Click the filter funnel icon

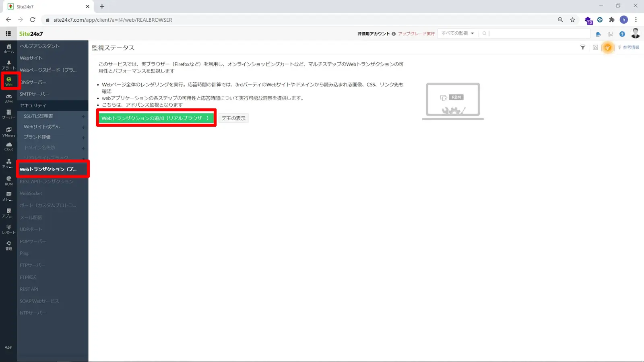(x=582, y=47)
